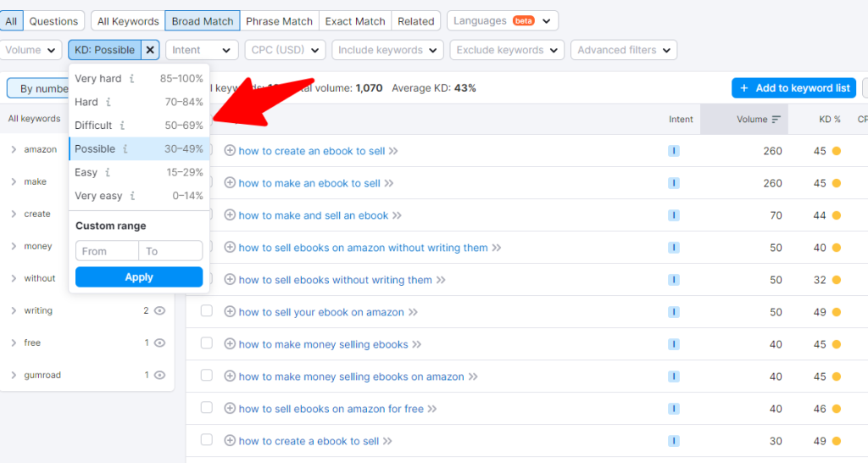This screenshot has height=463, width=868.
Task: Toggle eye icon for gumroad group
Action: click(x=159, y=375)
